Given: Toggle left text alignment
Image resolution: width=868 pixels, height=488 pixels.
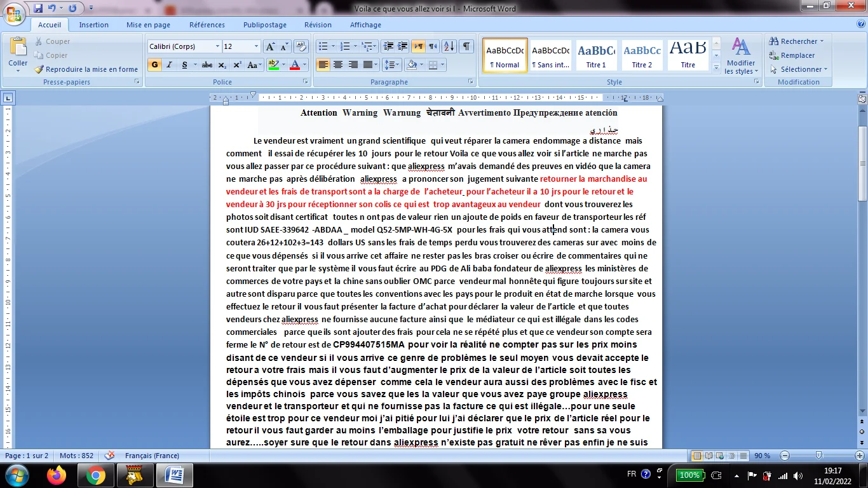Looking at the screenshot, I should coord(323,65).
